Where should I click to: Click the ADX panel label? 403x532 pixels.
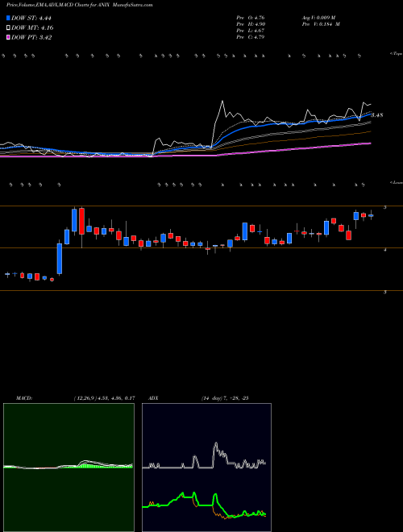click(154, 398)
